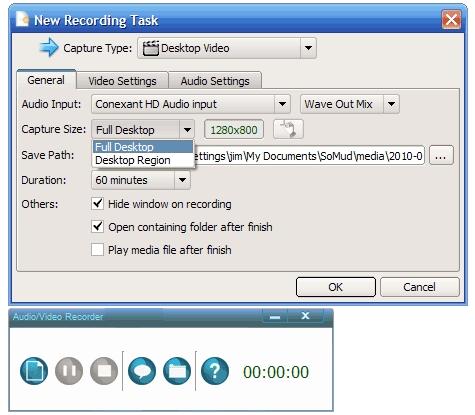475x415 pixels.
Task: Open the media folder icon in recorder
Action: click(x=177, y=371)
